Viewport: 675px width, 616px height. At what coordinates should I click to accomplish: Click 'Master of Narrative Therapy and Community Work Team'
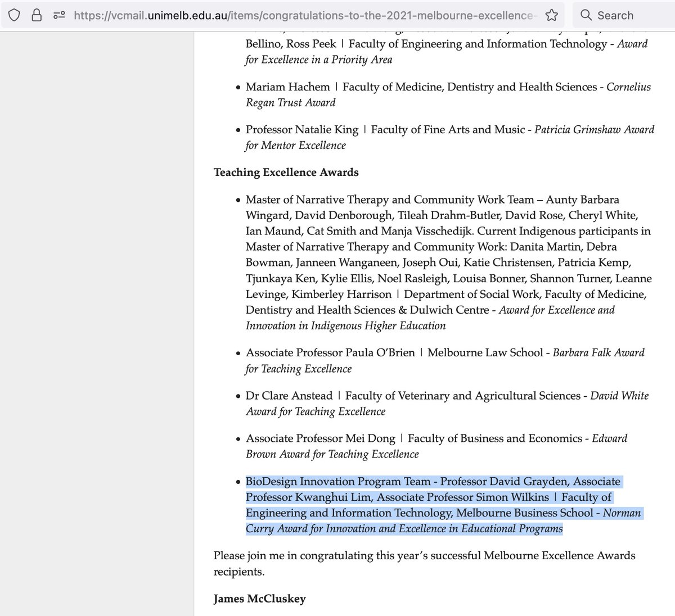click(389, 200)
